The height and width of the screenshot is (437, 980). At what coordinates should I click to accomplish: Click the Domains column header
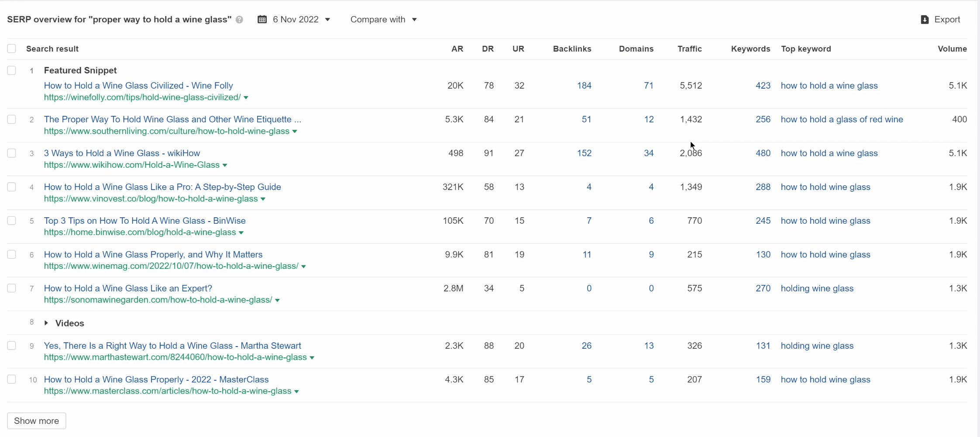(636, 49)
